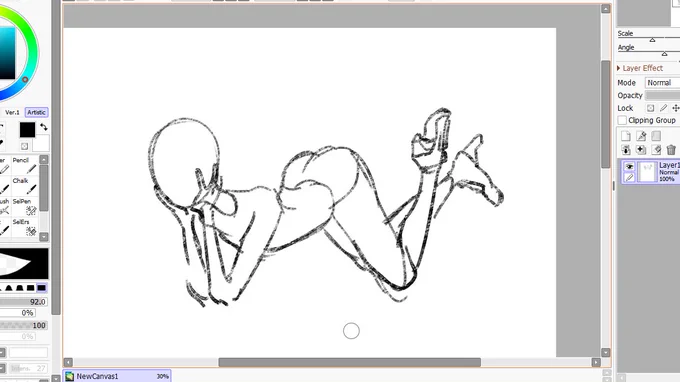Enable the Clipping Group checkbox
This screenshot has width=680, height=382.
tap(622, 120)
